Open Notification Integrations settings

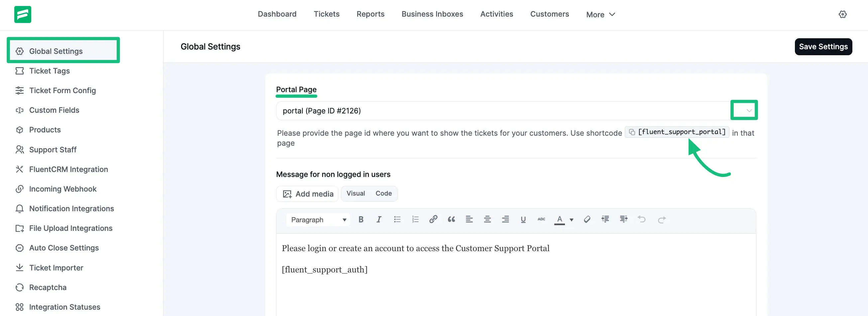tap(71, 209)
